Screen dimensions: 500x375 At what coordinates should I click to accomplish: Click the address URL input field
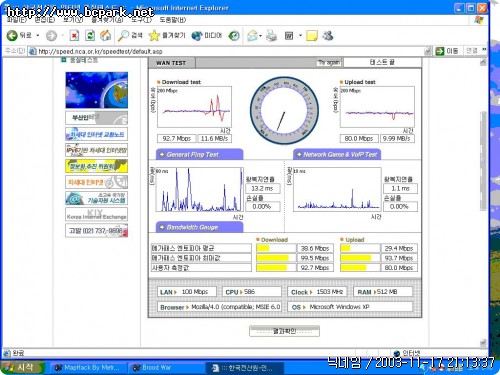coord(230,51)
